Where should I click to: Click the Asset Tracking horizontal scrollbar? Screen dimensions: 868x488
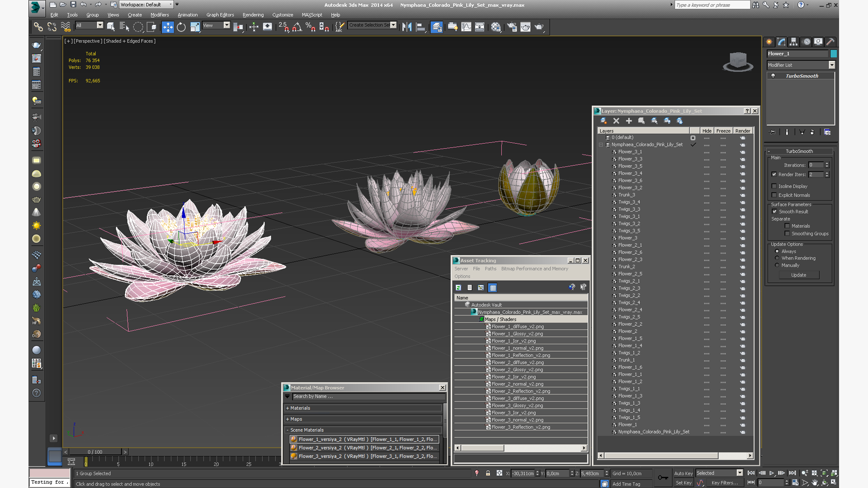[x=521, y=448]
